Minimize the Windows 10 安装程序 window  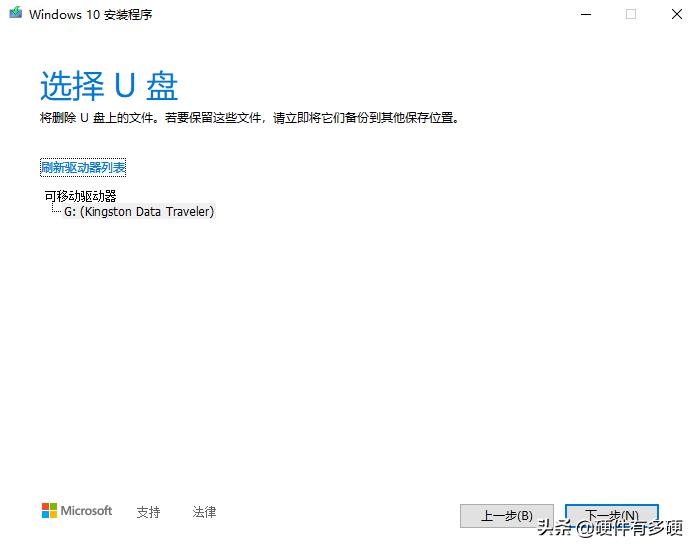(586, 14)
